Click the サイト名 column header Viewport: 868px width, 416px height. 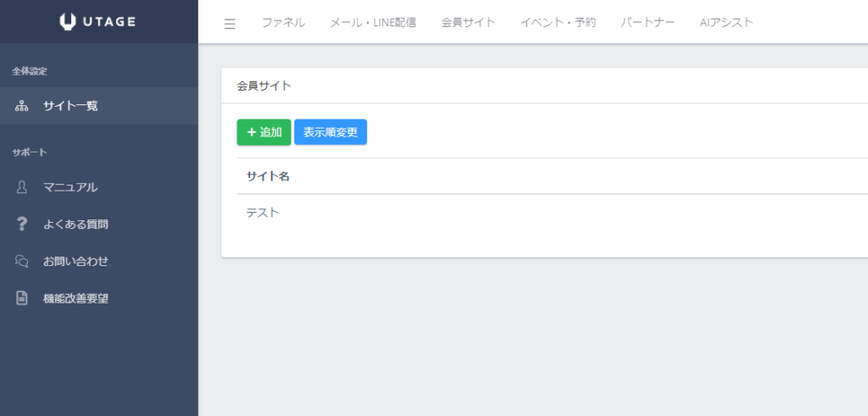pyautogui.click(x=268, y=176)
